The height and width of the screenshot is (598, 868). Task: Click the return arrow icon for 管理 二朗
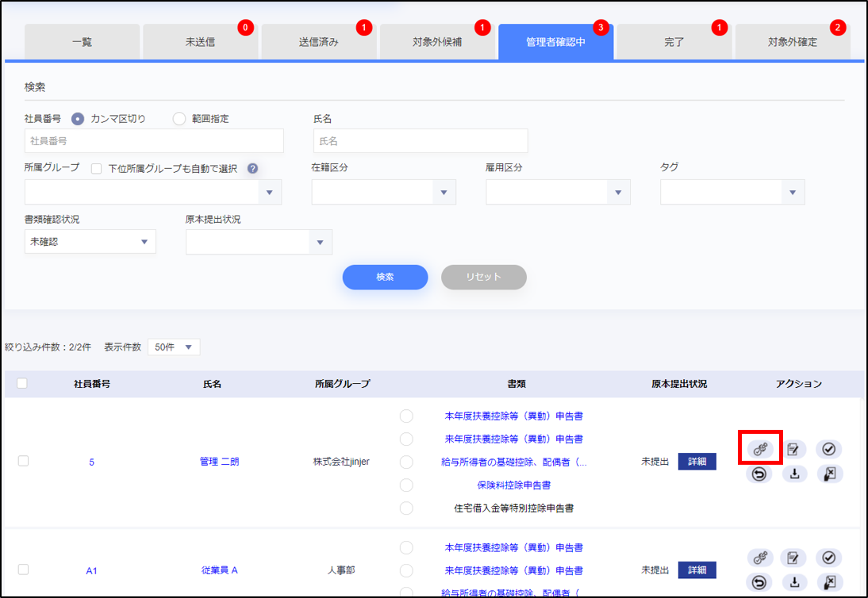[759, 473]
